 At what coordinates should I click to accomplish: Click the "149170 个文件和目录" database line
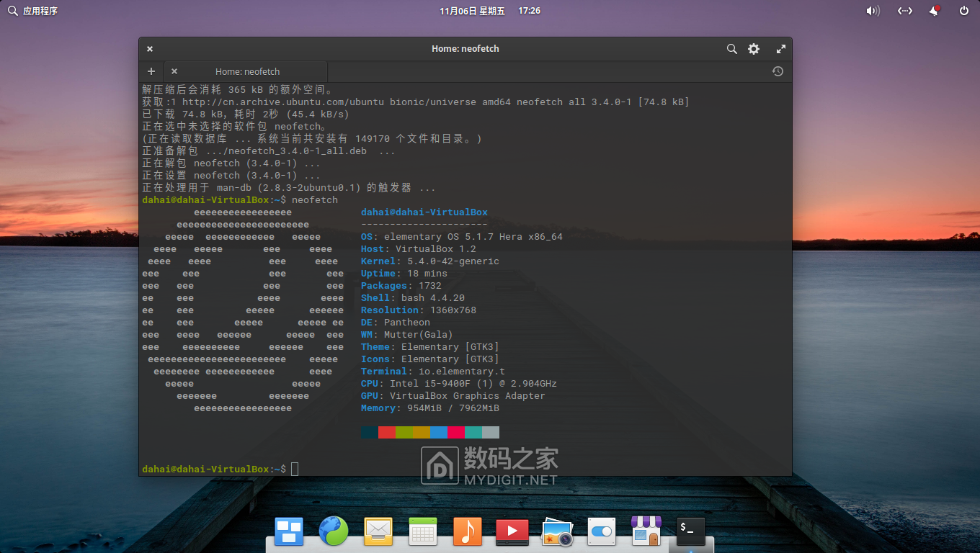click(312, 139)
